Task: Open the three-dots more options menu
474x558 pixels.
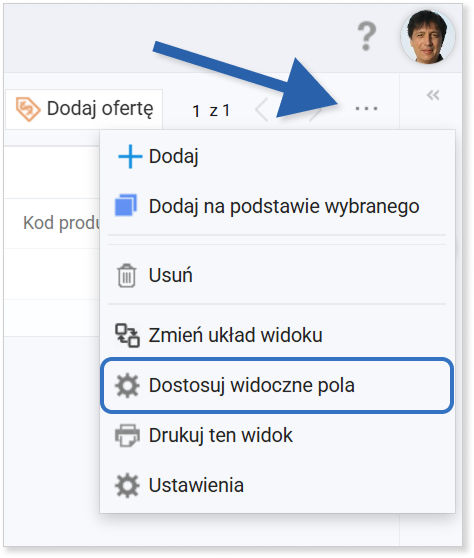Action: 366,108
